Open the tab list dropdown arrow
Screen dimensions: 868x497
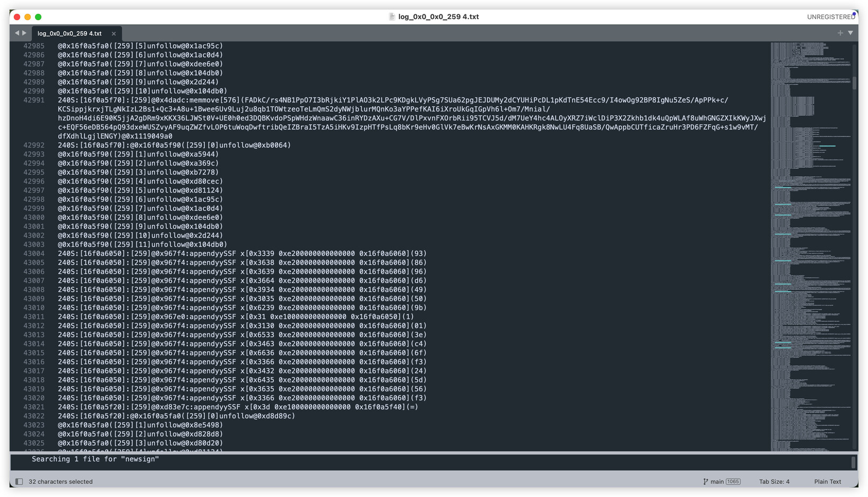850,33
